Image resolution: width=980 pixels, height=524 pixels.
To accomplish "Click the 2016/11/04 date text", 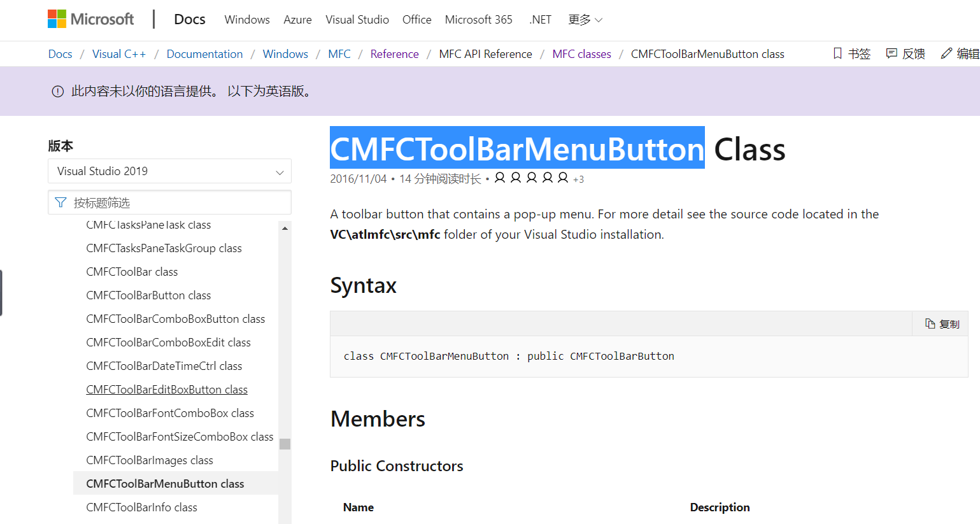I will point(359,179).
